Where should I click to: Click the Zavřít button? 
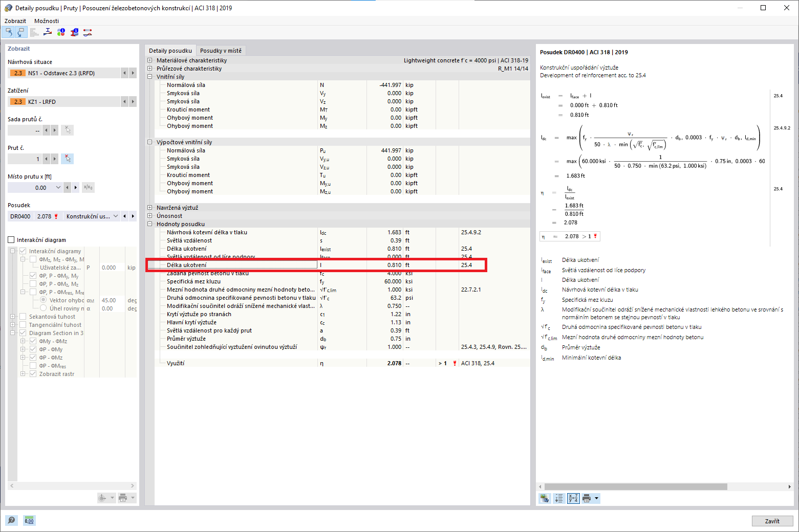(x=772, y=520)
